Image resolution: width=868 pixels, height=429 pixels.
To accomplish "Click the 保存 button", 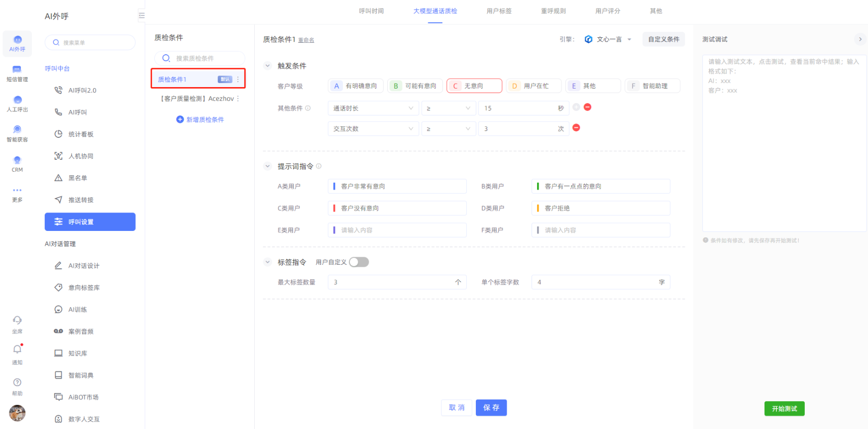I will 491,408.
